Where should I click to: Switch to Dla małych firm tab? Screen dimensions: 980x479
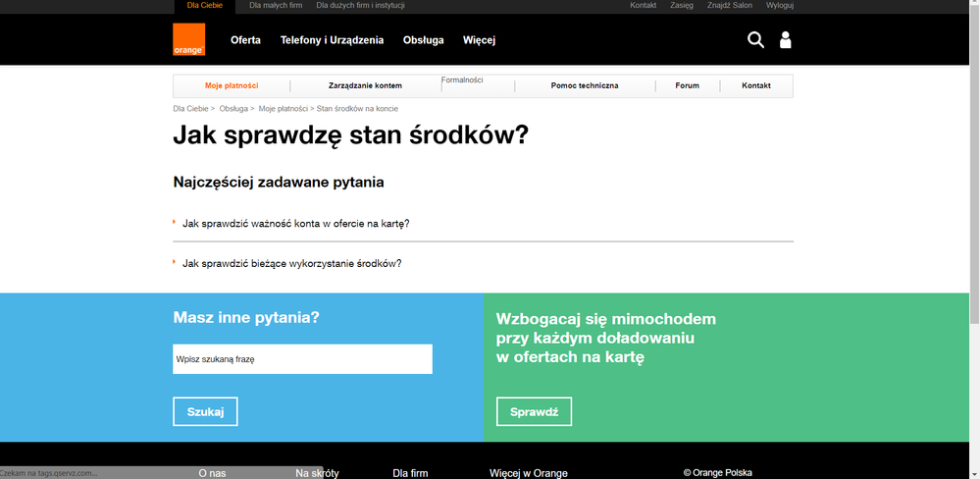click(x=276, y=6)
